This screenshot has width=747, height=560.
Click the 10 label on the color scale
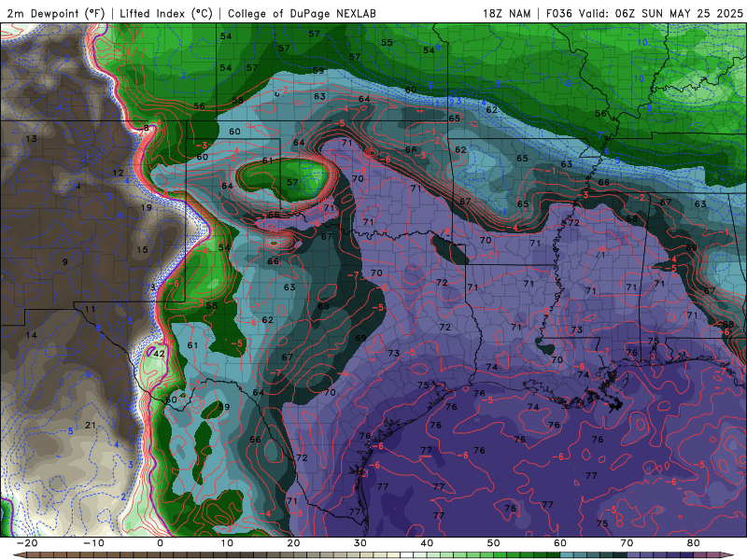coord(227,543)
